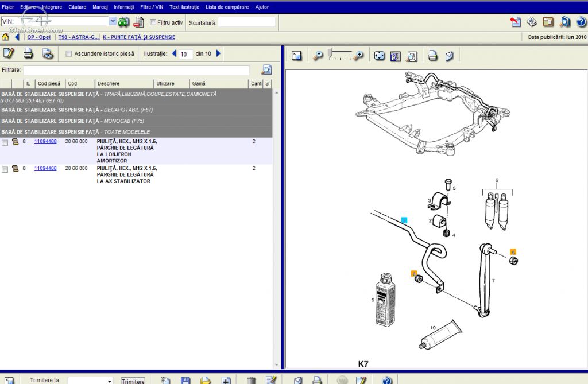Click the green vehicle icon next to VIN
Viewport: 588px width, 384px height.
point(123,22)
